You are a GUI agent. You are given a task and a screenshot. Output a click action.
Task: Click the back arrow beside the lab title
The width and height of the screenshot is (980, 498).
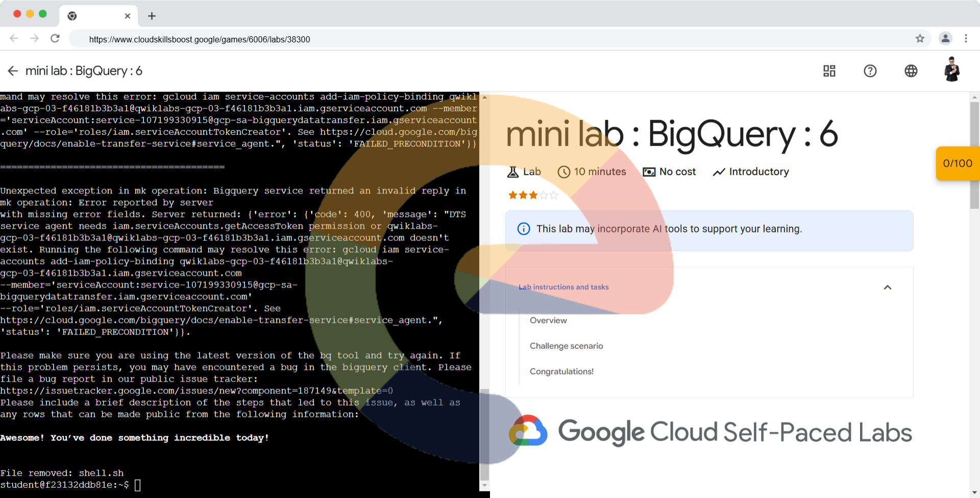(13, 71)
